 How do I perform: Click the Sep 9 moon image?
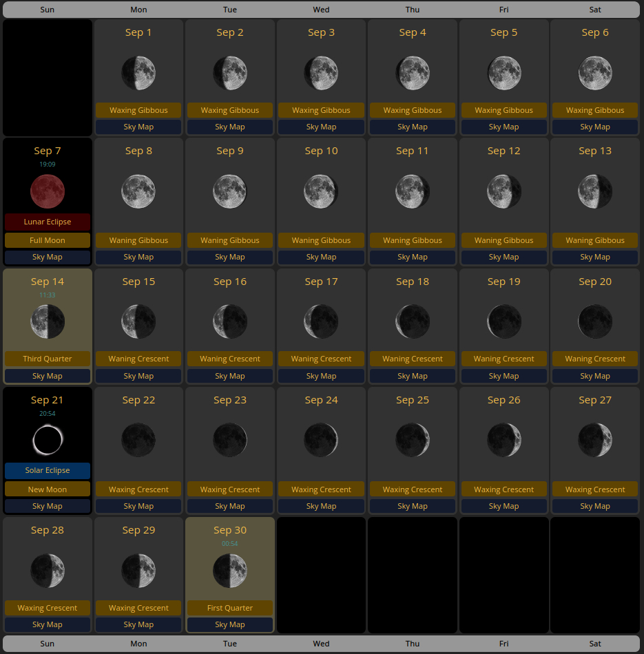coord(230,191)
